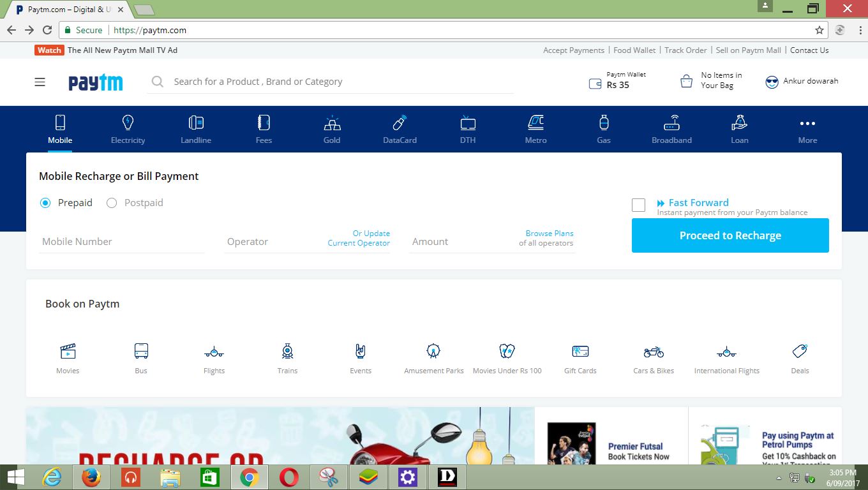Open the Deals tag icon

(800, 351)
